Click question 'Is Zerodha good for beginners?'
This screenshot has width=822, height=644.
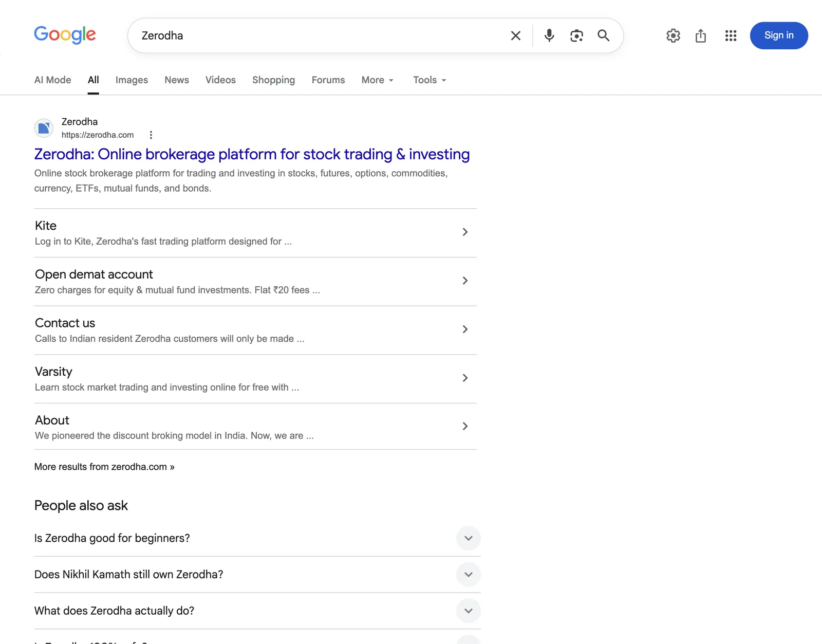tap(112, 538)
